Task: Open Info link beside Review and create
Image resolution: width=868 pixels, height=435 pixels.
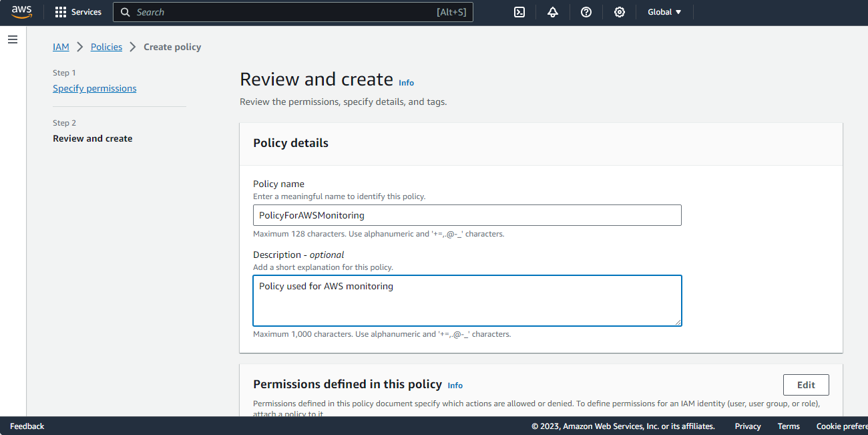Action: click(406, 83)
